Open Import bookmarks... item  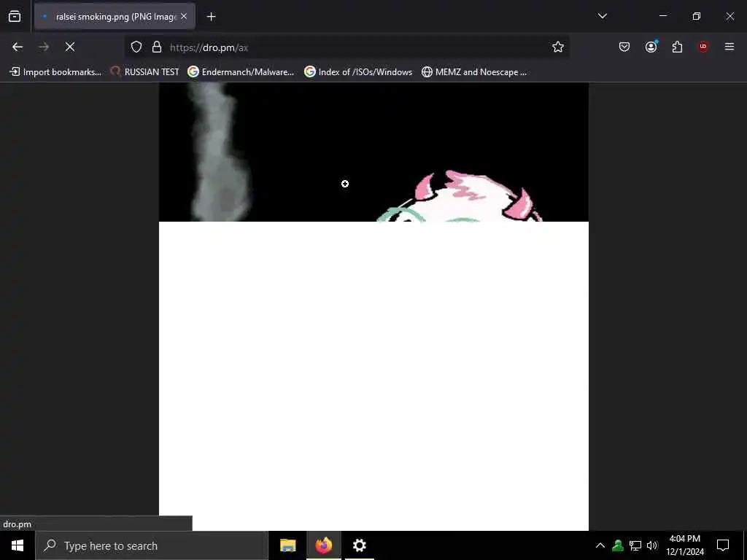coord(55,72)
